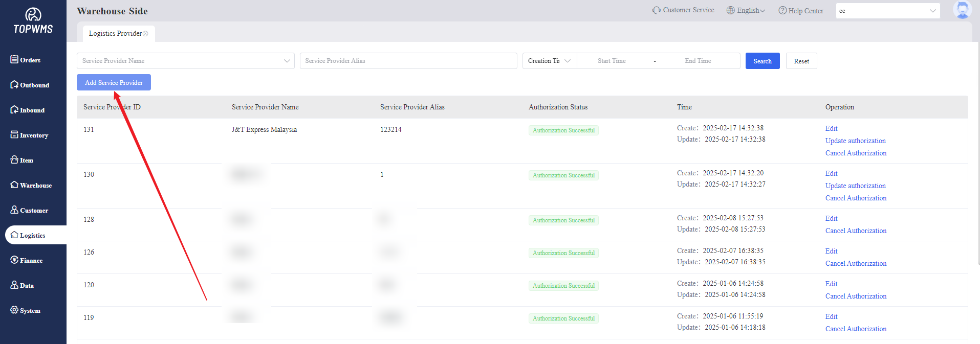
Task: Open the Inbound sidebar section
Action: [28, 110]
